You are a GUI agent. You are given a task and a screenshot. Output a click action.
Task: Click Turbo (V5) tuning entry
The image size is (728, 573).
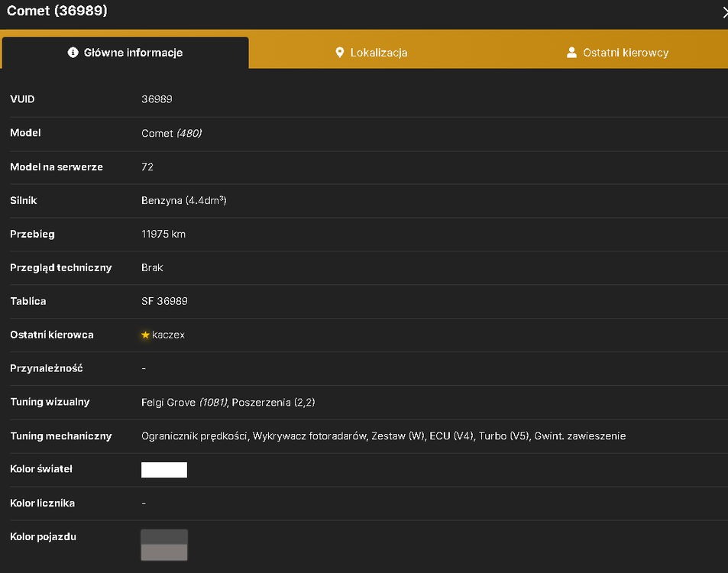[x=503, y=436]
